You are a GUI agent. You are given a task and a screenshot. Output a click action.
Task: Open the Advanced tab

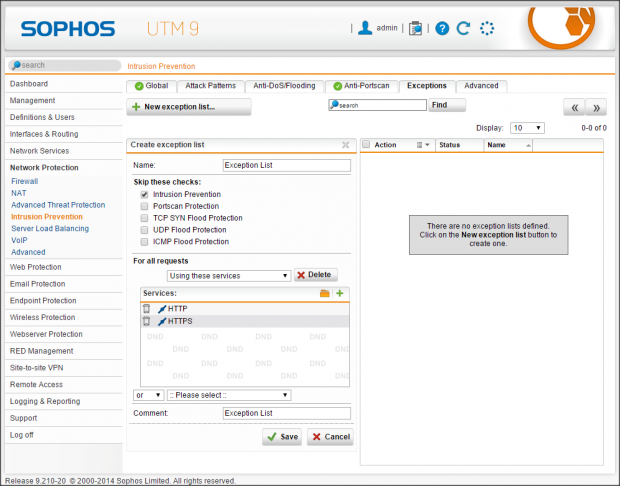point(481,86)
